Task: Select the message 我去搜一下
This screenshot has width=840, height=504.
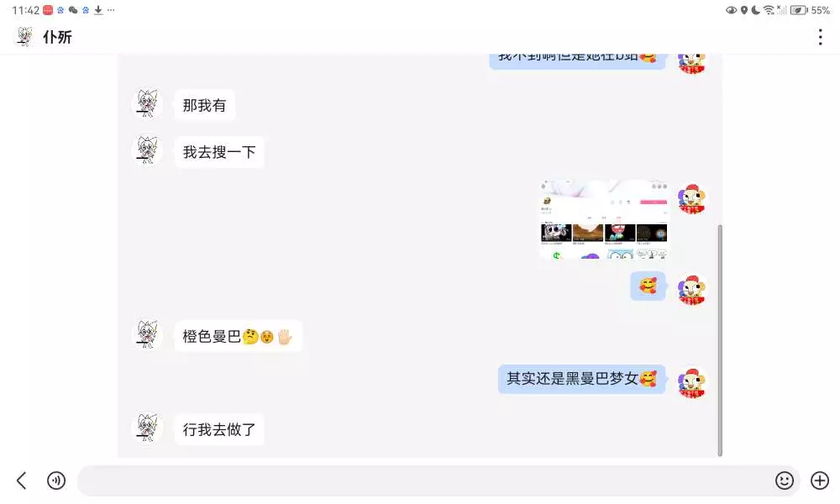Action: click(x=219, y=152)
